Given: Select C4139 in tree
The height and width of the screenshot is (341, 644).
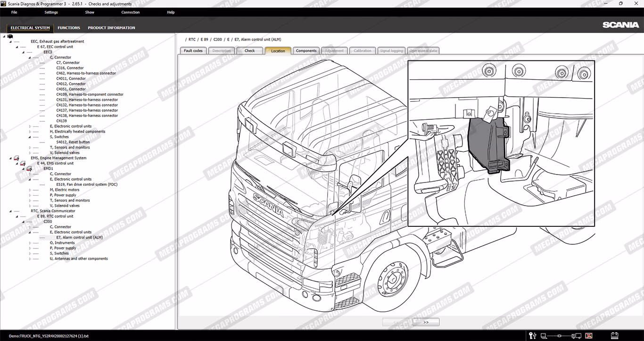Looking at the screenshot, I should [x=62, y=121].
